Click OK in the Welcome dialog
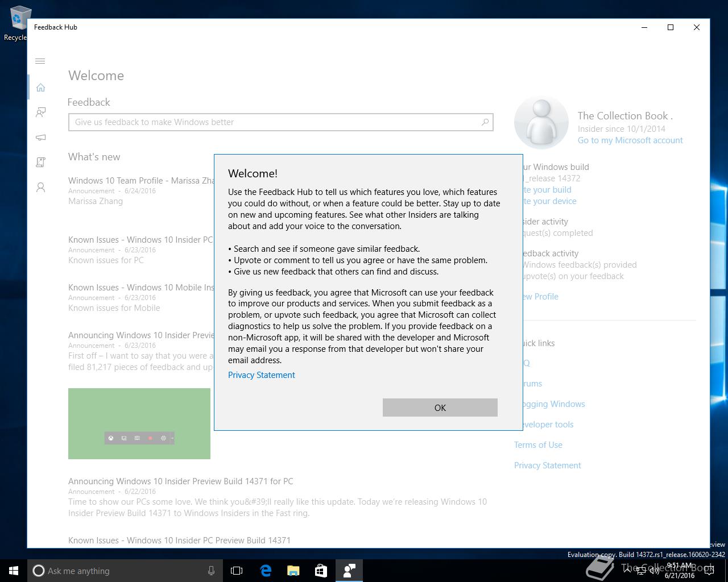This screenshot has height=582, width=728. click(x=440, y=408)
